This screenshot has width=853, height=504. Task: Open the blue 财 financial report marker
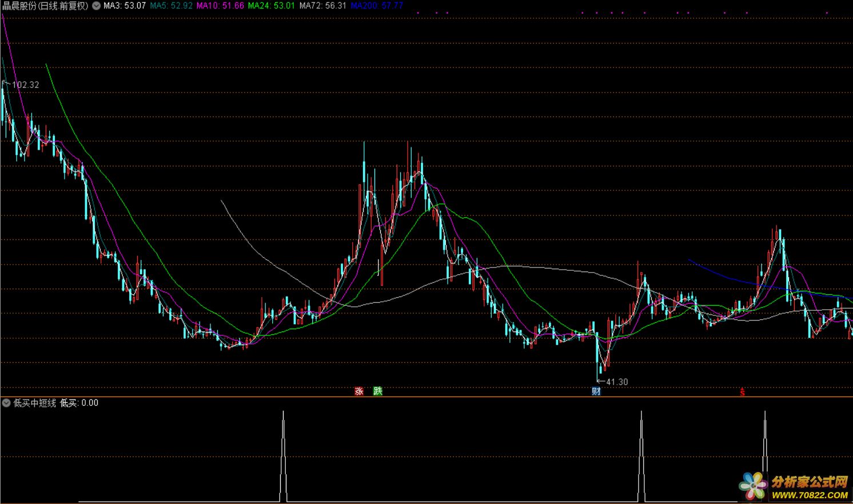(596, 391)
